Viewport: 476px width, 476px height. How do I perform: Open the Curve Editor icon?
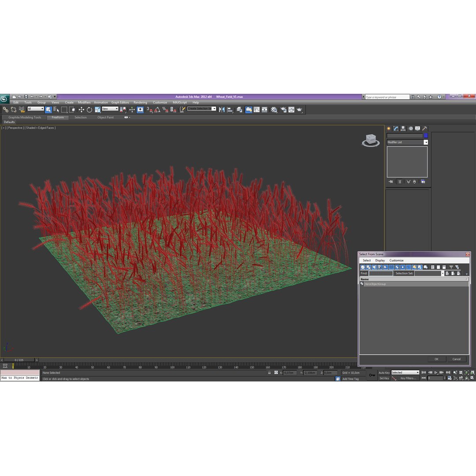point(257,110)
